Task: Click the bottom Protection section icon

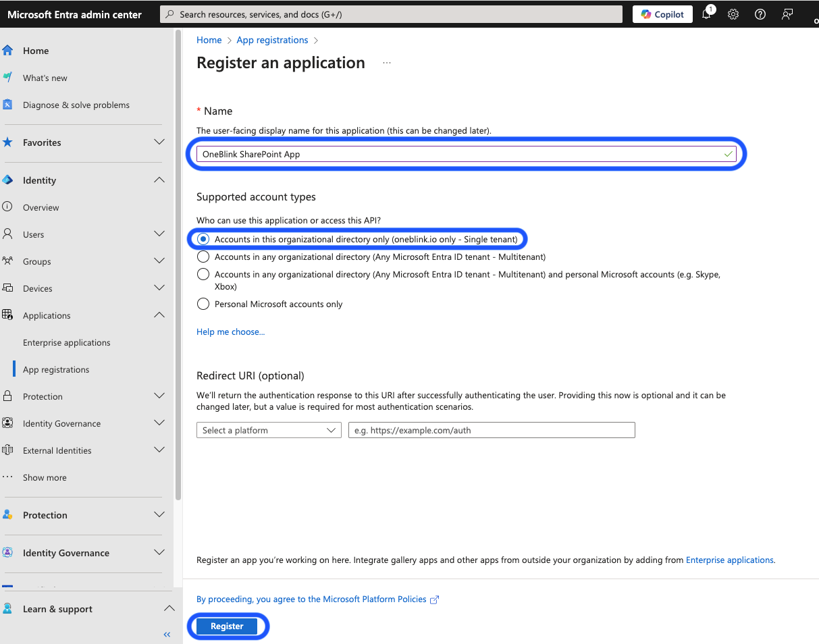Action: coord(7,515)
